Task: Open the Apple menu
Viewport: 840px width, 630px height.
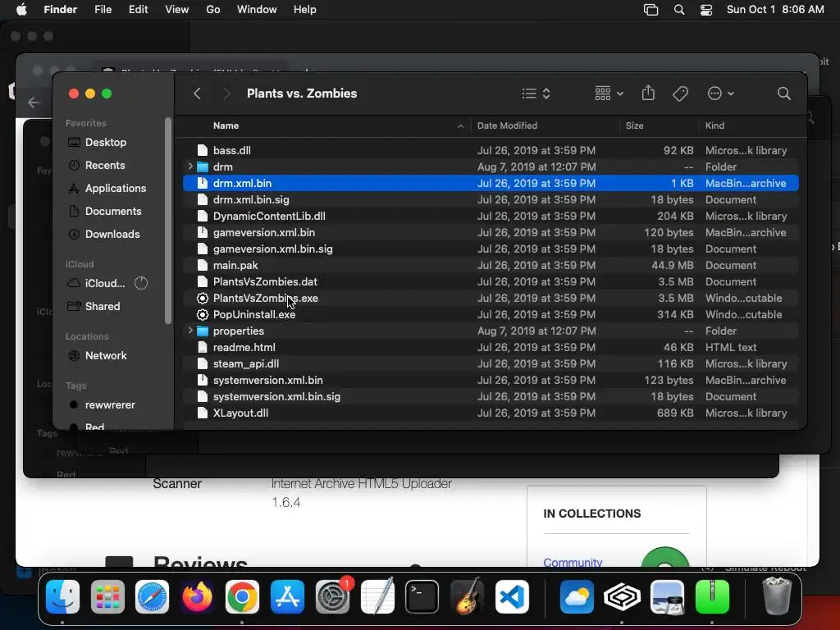Action: pos(21,10)
